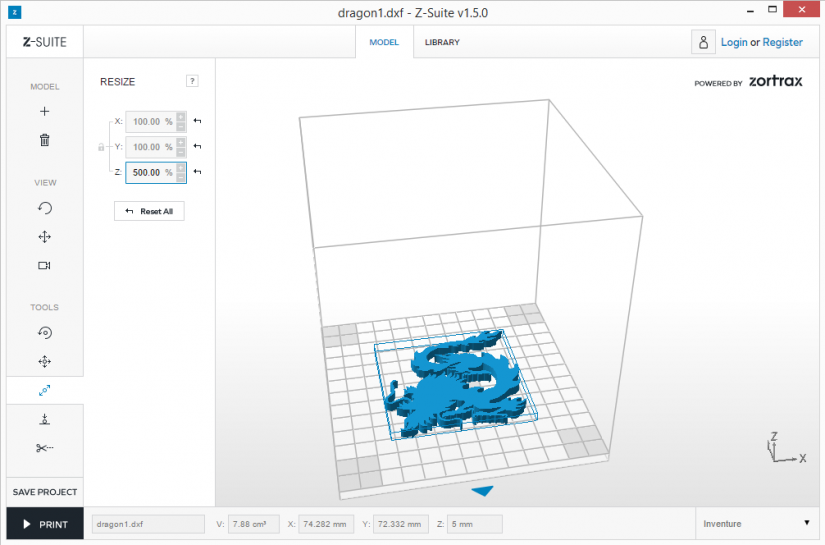825x545 pixels.
Task: Choose the rotate model tool icon
Action: point(45,332)
